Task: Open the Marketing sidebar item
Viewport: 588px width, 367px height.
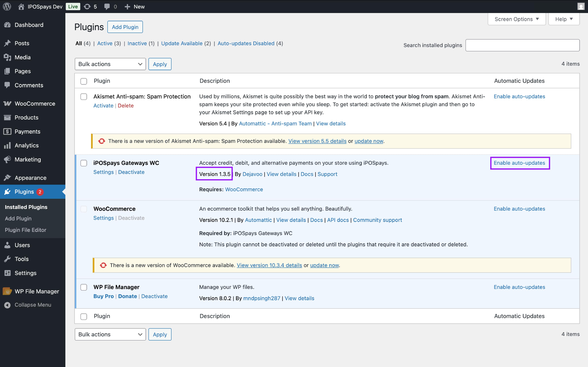Action: click(28, 159)
